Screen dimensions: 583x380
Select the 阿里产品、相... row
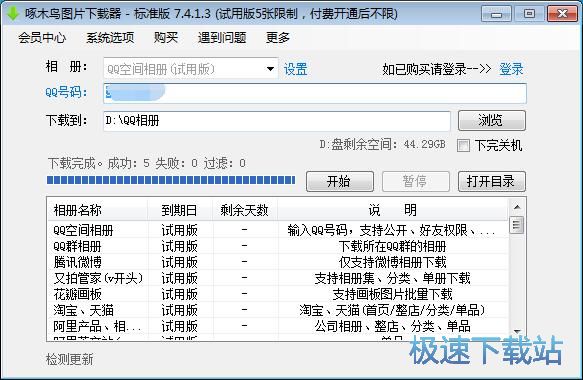pos(278,326)
